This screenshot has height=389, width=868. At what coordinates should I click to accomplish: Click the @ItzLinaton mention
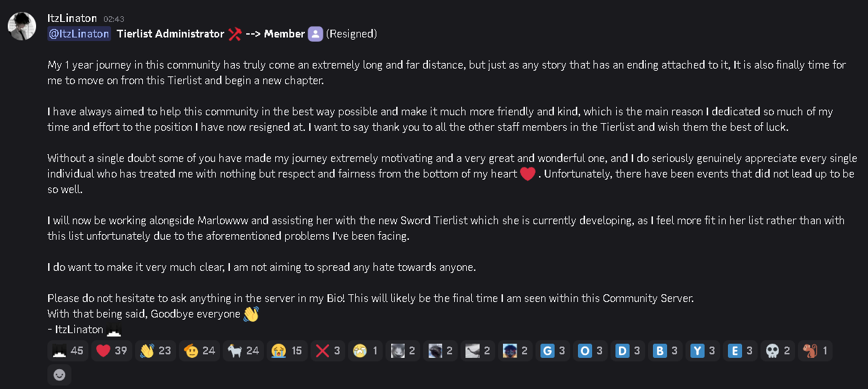(x=79, y=34)
